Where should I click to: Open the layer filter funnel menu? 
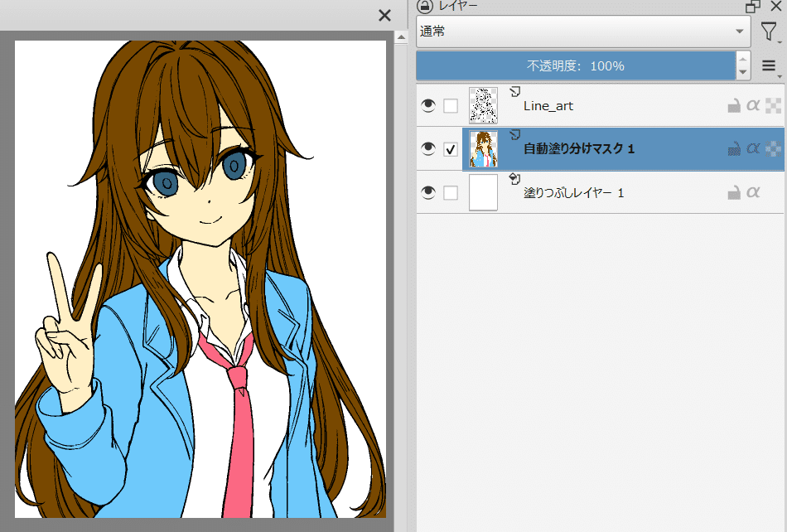coord(769,31)
